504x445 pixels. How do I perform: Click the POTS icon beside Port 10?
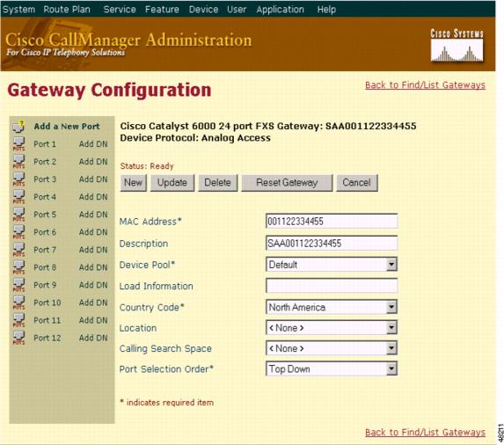tap(18, 303)
